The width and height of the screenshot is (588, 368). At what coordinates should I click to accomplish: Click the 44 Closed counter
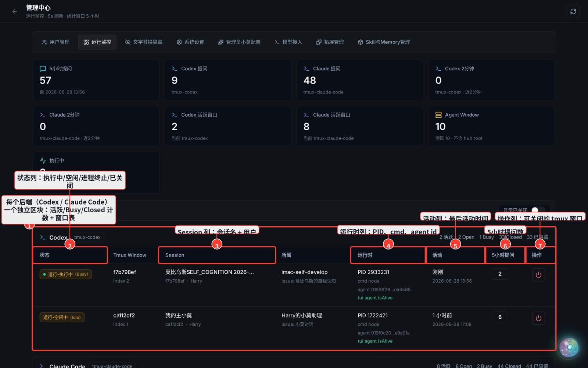(509, 366)
